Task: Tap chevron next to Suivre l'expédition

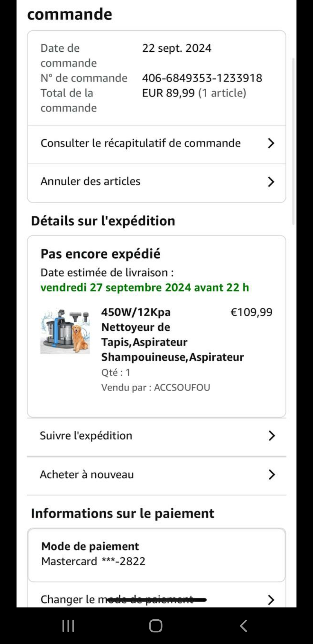Action: pos(272,436)
